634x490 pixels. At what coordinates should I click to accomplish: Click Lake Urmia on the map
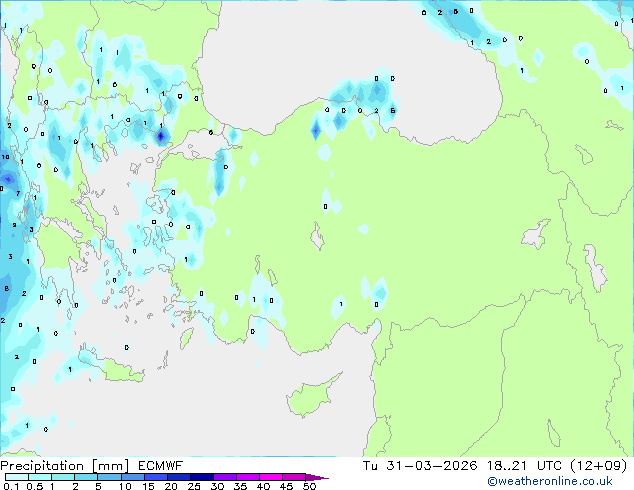[x=596, y=268]
